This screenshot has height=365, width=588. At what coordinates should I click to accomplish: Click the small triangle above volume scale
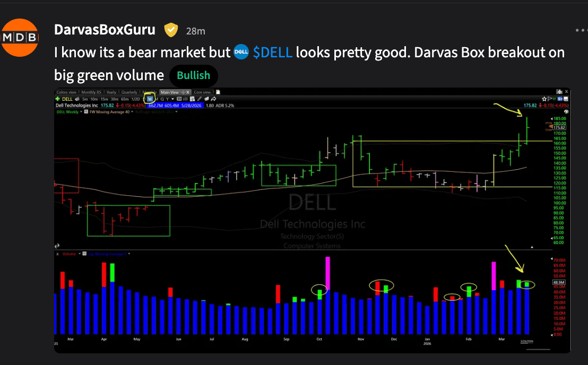532,247
